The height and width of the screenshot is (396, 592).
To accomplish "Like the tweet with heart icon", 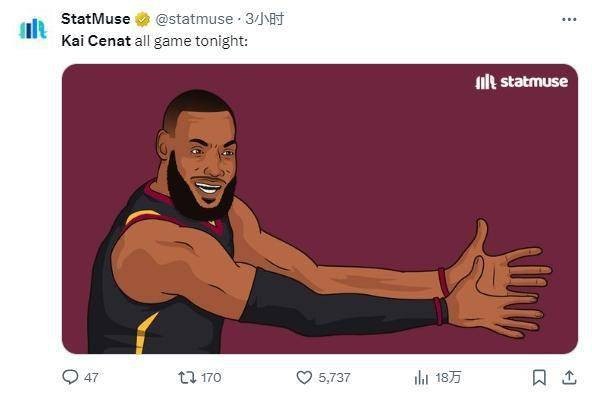I will (x=304, y=377).
